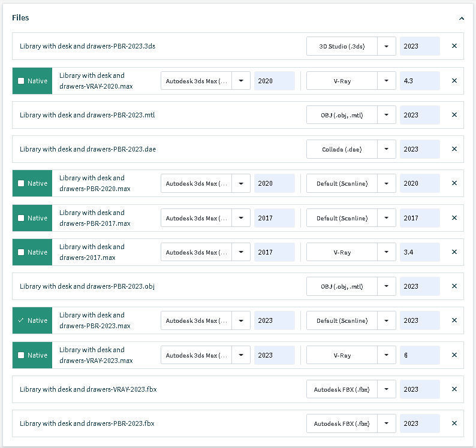Open Default (Scanline) renderer dropdown for PBR-2017.max
476x448 pixels.
pyautogui.click(x=386, y=218)
